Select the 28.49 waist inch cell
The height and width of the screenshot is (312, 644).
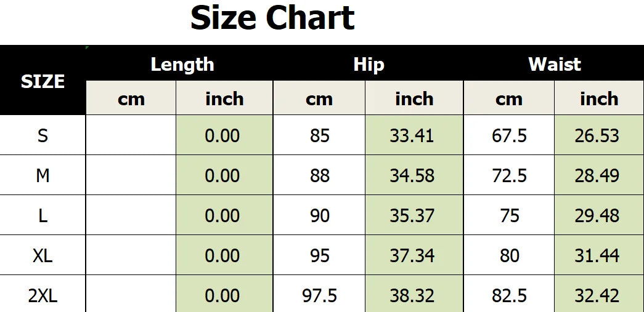click(597, 175)
